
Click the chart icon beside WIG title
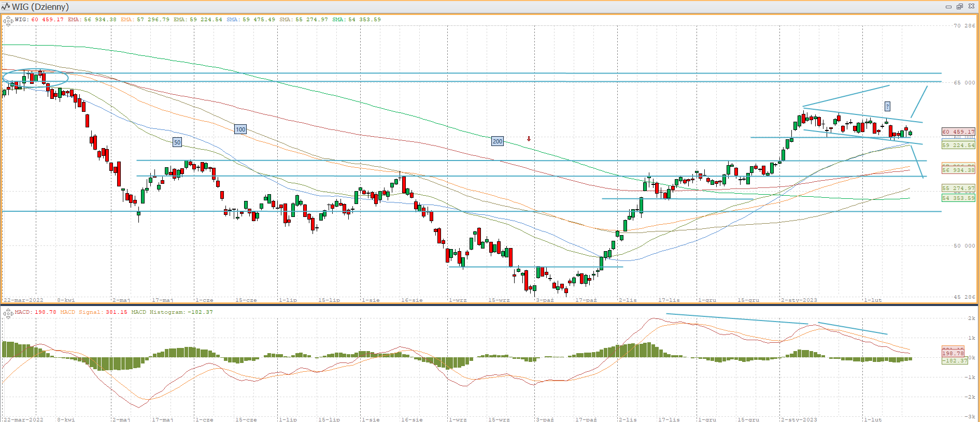pos(6,7)
